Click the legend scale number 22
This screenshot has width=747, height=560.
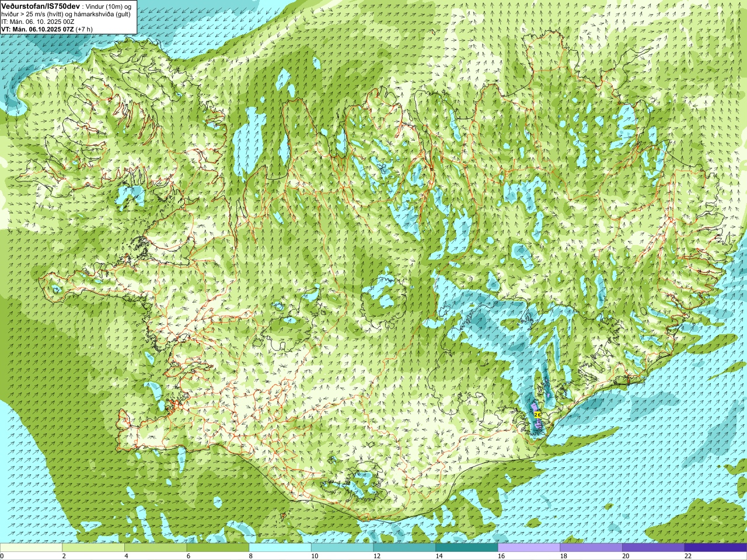688,556
